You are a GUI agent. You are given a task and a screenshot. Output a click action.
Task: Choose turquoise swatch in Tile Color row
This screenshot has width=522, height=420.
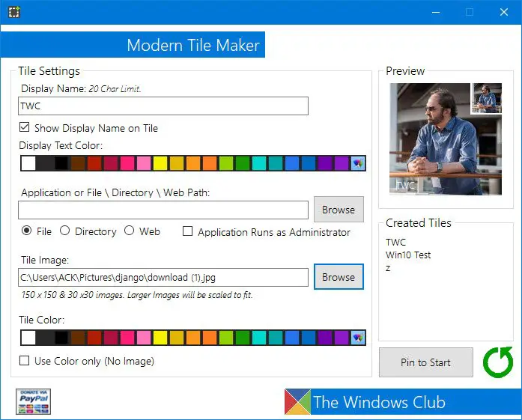[x=259, y=338]
